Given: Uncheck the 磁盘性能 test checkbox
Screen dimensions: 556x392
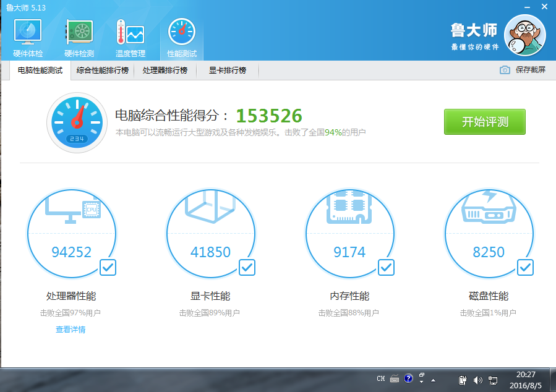Looking at the screenshot, I should [525, 267].
